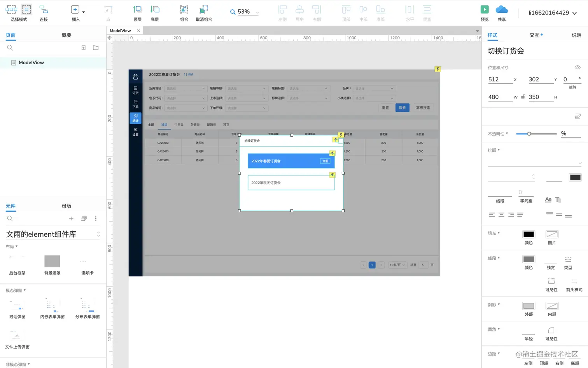Open the li16620164429 account menu
This screenshot has width=588, height=368.
(552, 13)
